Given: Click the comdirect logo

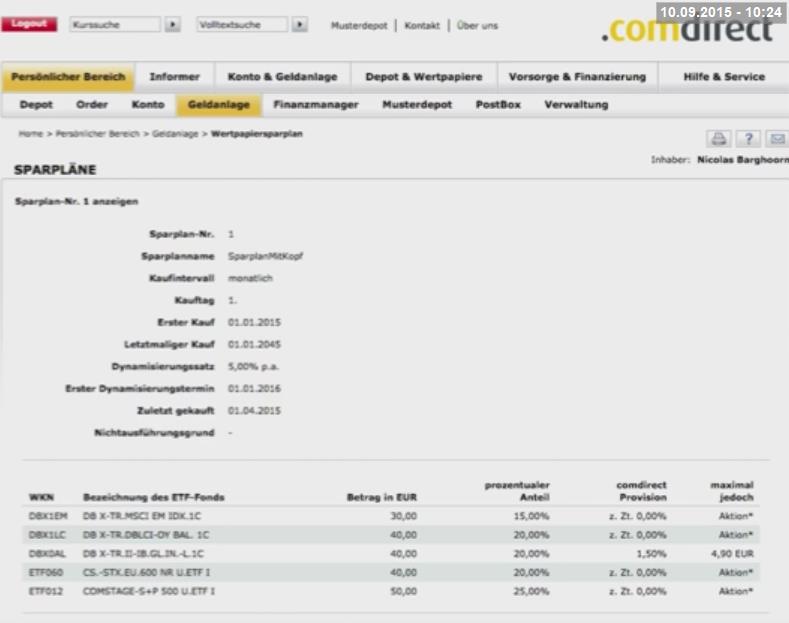Looking at the screenshot, I should click(687, 29).
